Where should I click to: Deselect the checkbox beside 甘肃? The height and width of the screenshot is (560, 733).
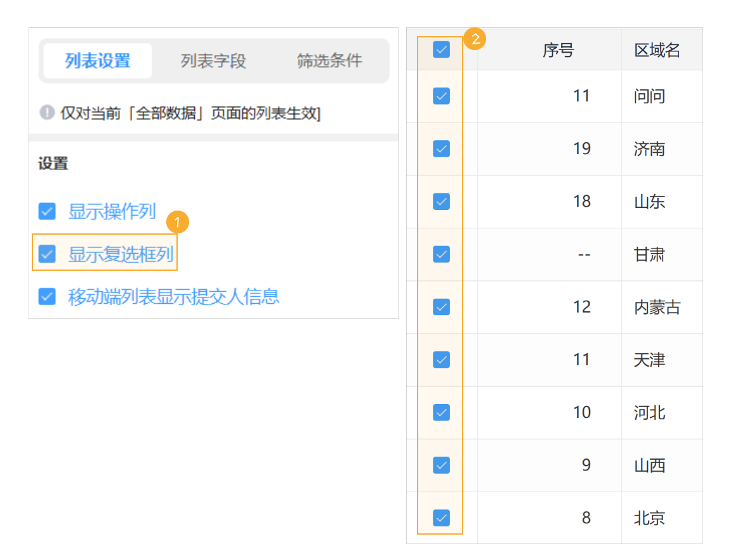pyautogui.click(x=441, y=254)
